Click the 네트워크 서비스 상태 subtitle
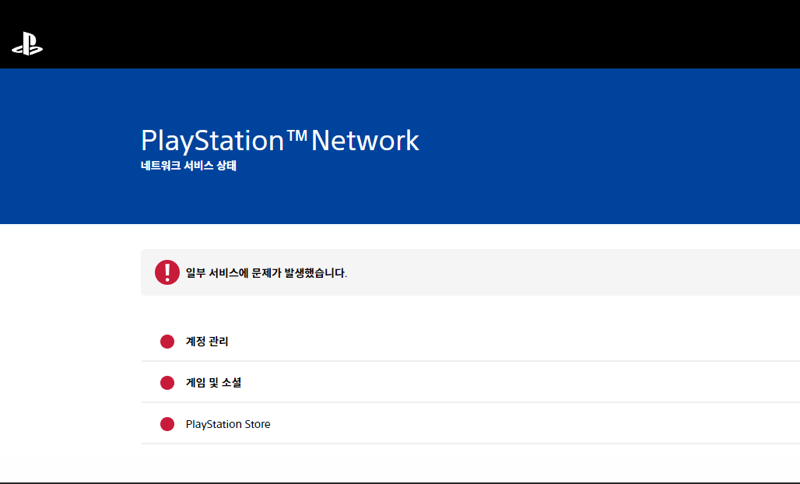 coord(189,165)
